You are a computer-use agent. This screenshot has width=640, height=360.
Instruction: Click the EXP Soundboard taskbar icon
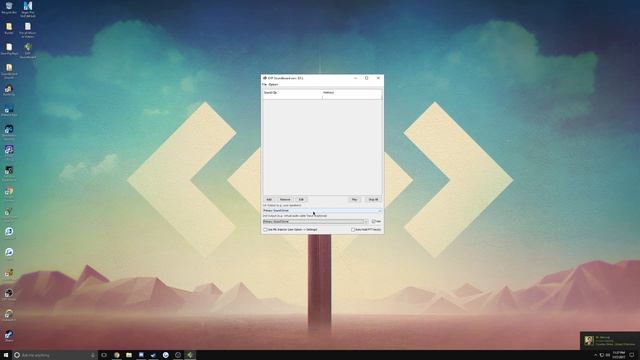point(190,355)
